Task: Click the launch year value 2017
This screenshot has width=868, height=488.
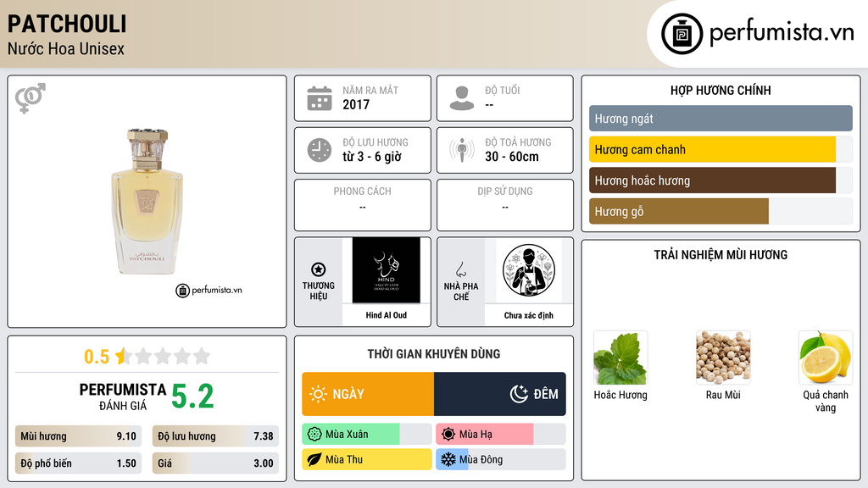Action: click(x=356, y=104)
